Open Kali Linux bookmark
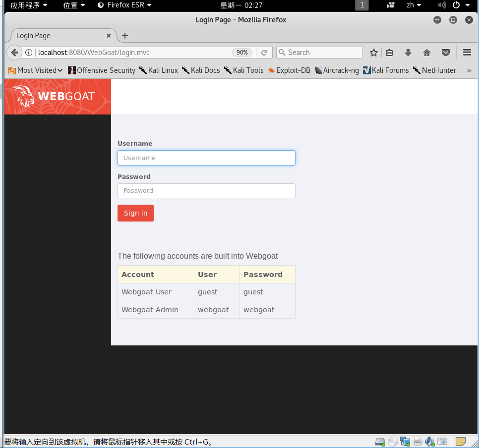479x448 pixels. click(159, 70)
